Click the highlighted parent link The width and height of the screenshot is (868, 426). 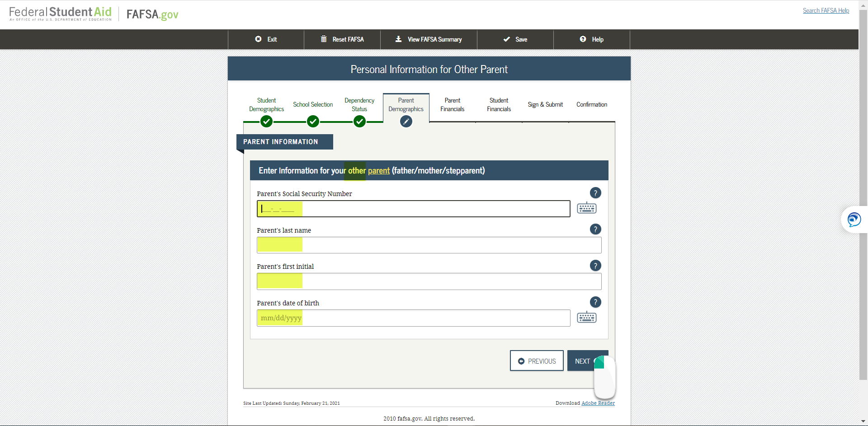point(378,170)
